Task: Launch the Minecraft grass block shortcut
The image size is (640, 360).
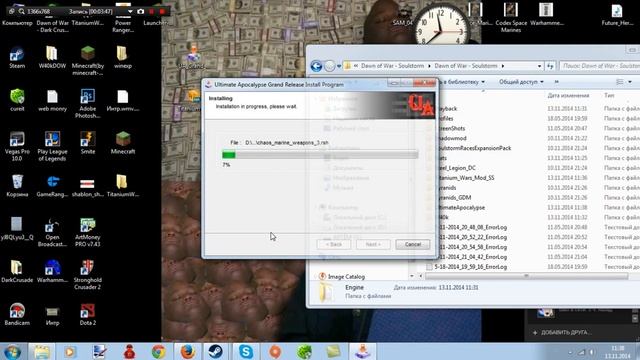Action: (x=122, y=143)
